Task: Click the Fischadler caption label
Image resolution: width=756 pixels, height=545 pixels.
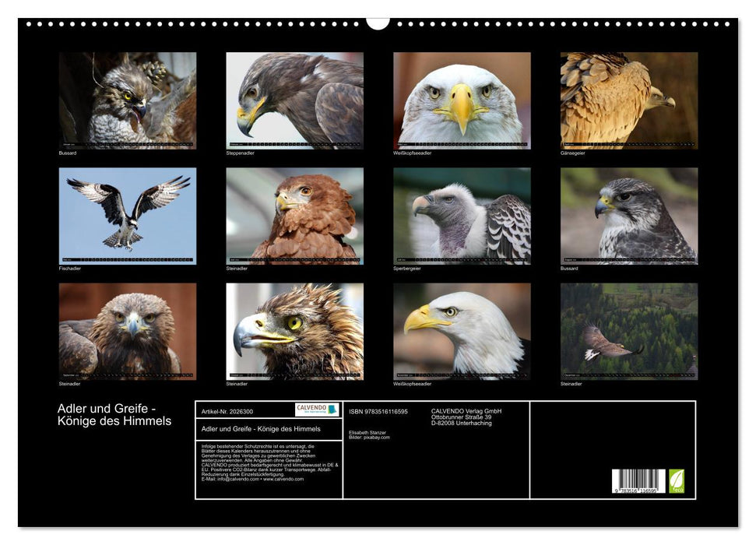Action: pos(69,269)
